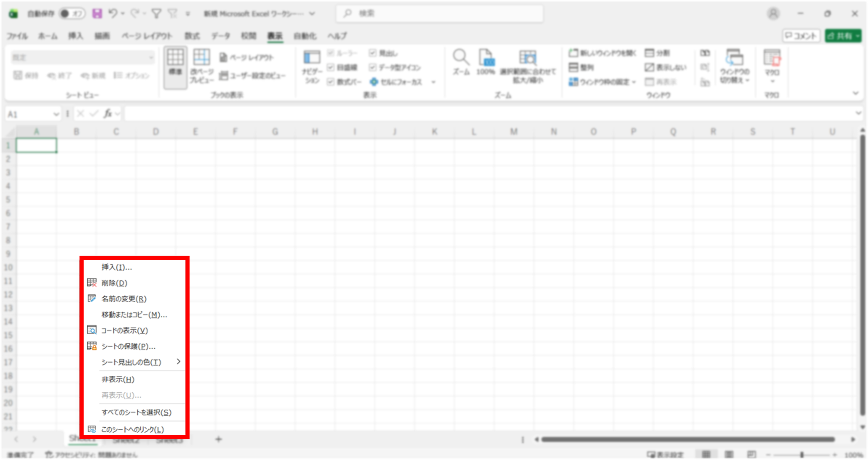Open the Page Break Preview icon
Screen dimensions: 868x460
coord(202,58)
